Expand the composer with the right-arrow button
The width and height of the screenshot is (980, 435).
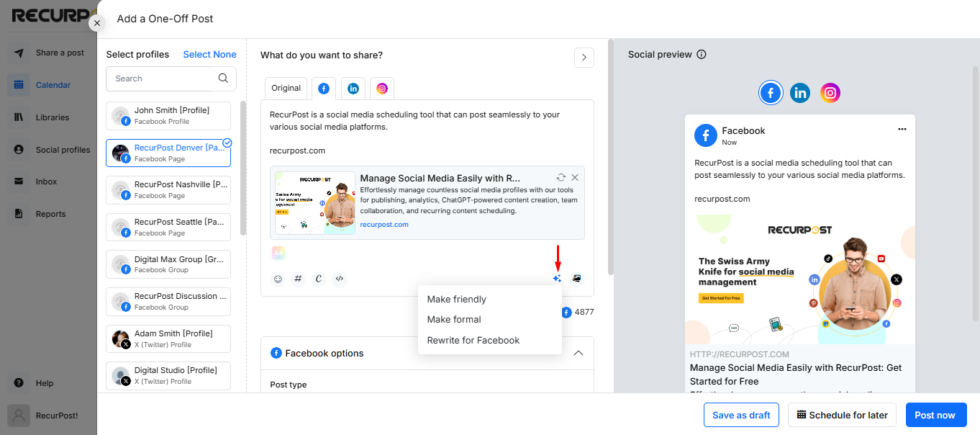click(x=584, y=58)
